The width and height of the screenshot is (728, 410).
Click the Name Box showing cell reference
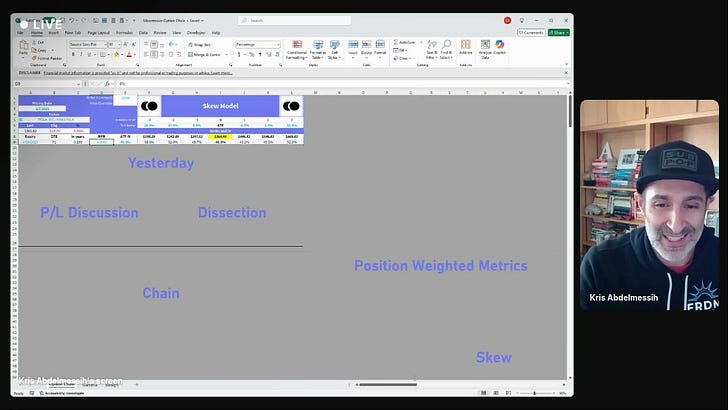click(x=46, y=84)
